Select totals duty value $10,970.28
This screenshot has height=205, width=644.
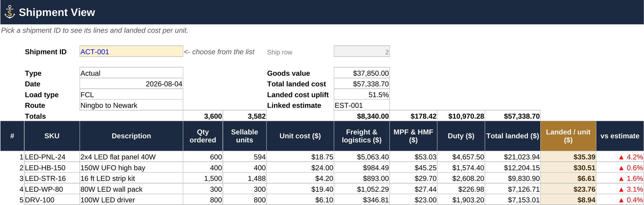click(461, 116)
